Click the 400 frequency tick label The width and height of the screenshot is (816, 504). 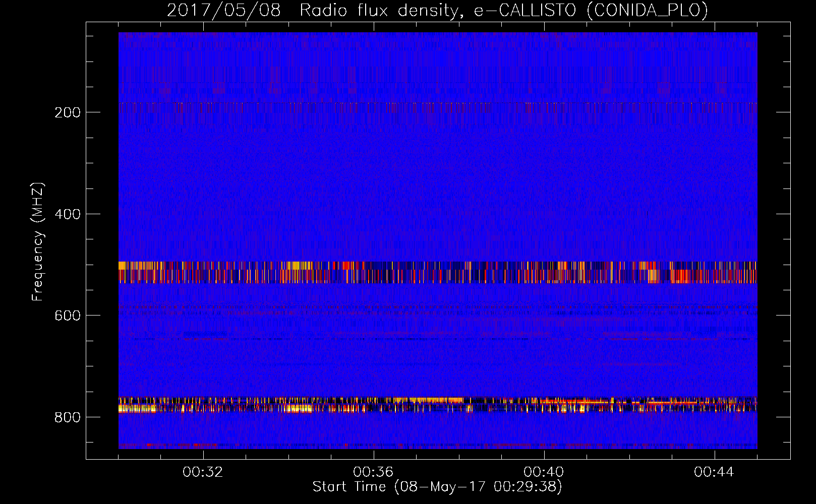[68, 214]
